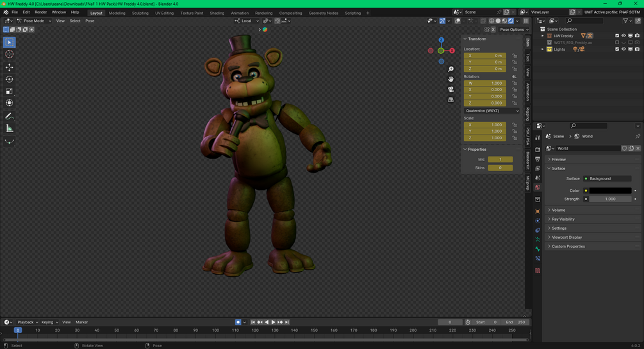Switch to the Shading workspace tab
The image size is (644, 349).
(x=217, y=13)
